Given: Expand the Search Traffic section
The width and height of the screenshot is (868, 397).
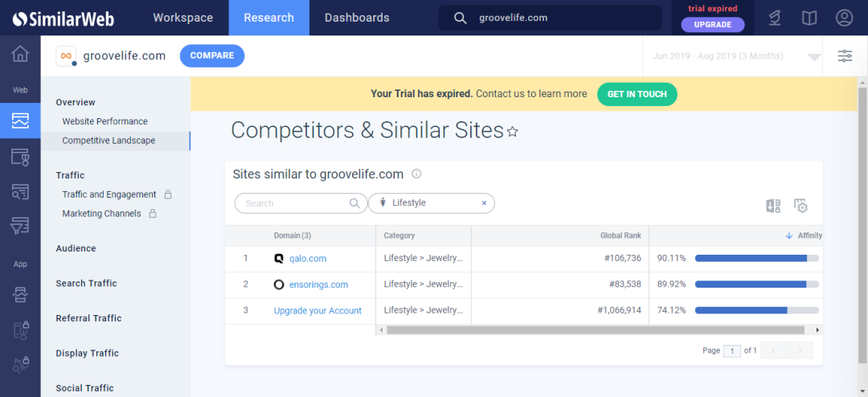Looking at the screenshot, I should [x=86, y=284].
